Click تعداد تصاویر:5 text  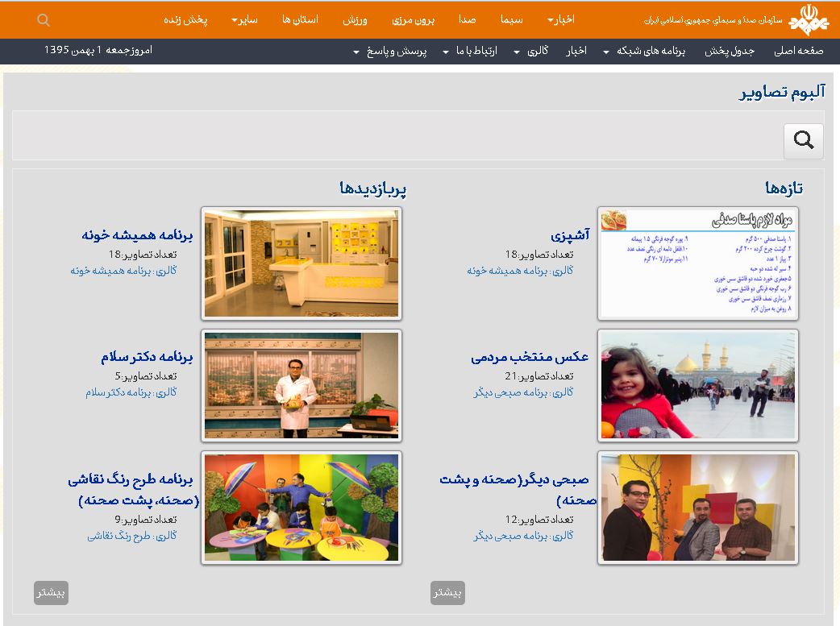146,376
